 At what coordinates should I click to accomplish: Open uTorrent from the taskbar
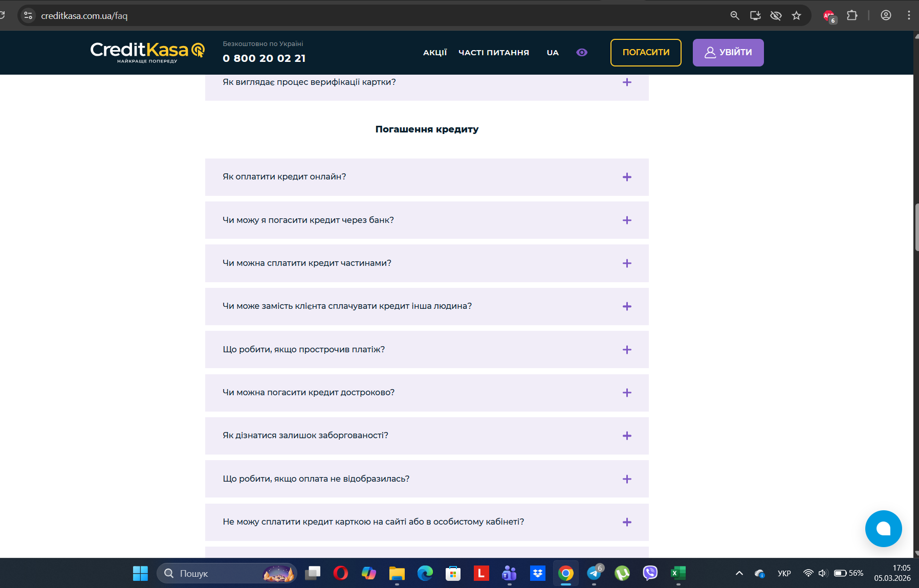pyautogui.click(x=622, y=573)
